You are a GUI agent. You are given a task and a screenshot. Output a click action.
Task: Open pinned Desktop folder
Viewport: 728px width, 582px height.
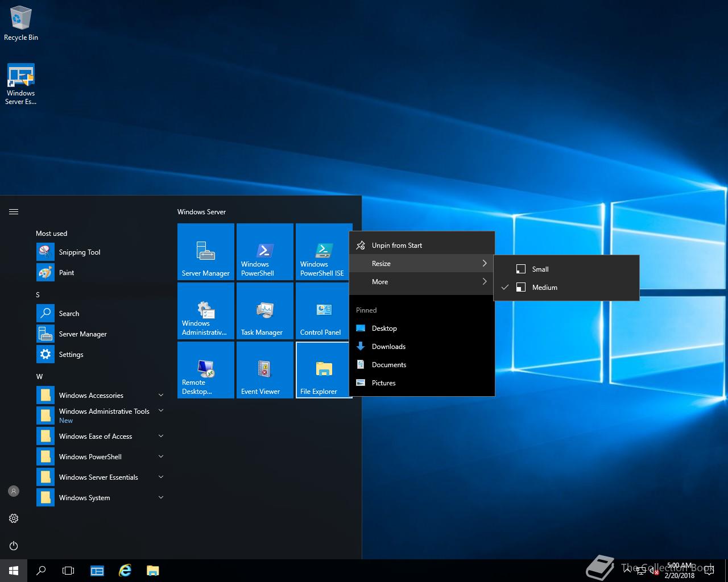pos(421,329)
